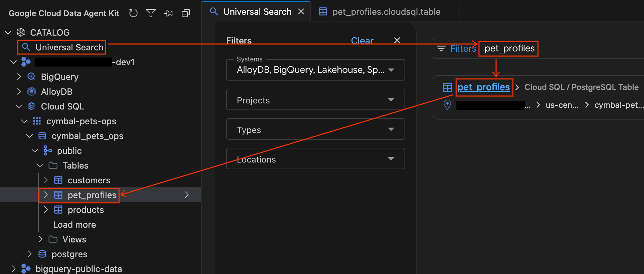Image resolution: width=644 pixels, height=274 pixels.
Task: Select the customers table label
Action: (89, 180)
